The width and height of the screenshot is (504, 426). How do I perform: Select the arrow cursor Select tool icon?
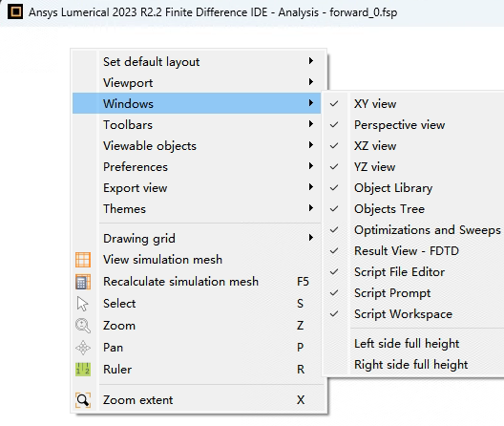pyautogui.click(x=83, y=304)
